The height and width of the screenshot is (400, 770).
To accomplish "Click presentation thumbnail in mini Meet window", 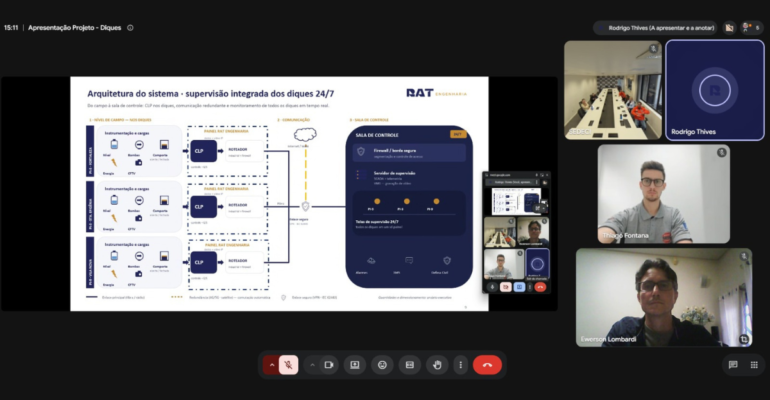I will tap(519, 201).
